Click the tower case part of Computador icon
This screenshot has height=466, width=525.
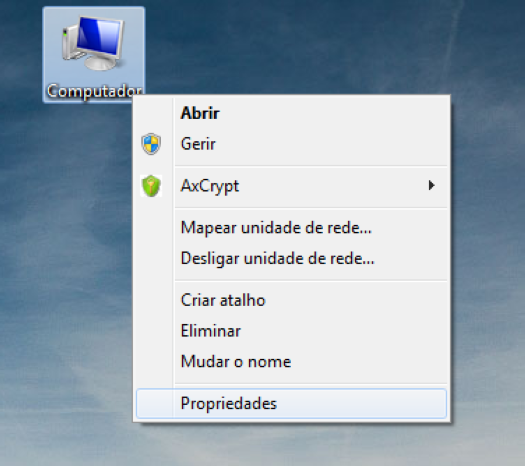(x=70, y=45)
